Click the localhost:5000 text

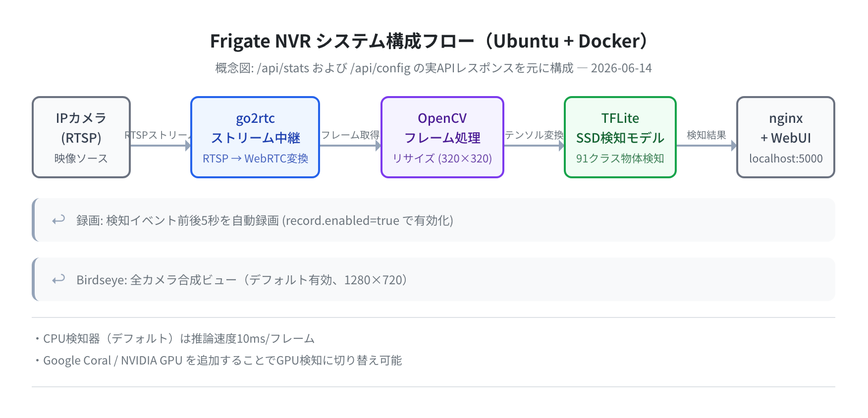786,158
